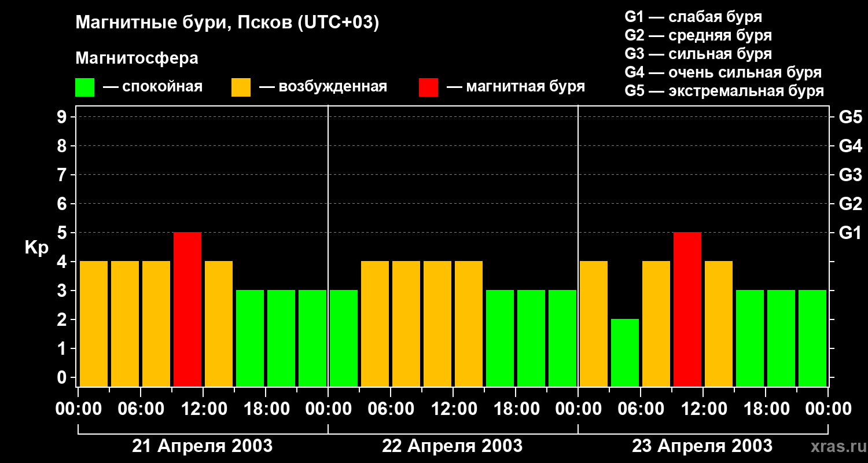Image resolution: width=868 pixels, height=463 pixels.
Task: Click the '22 Апреля 2003' date label
Action: point(452,446)
